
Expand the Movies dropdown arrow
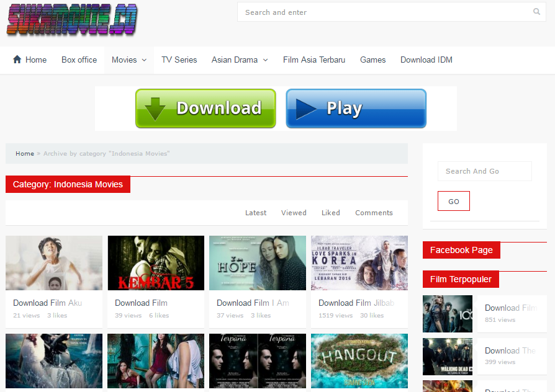144,60
